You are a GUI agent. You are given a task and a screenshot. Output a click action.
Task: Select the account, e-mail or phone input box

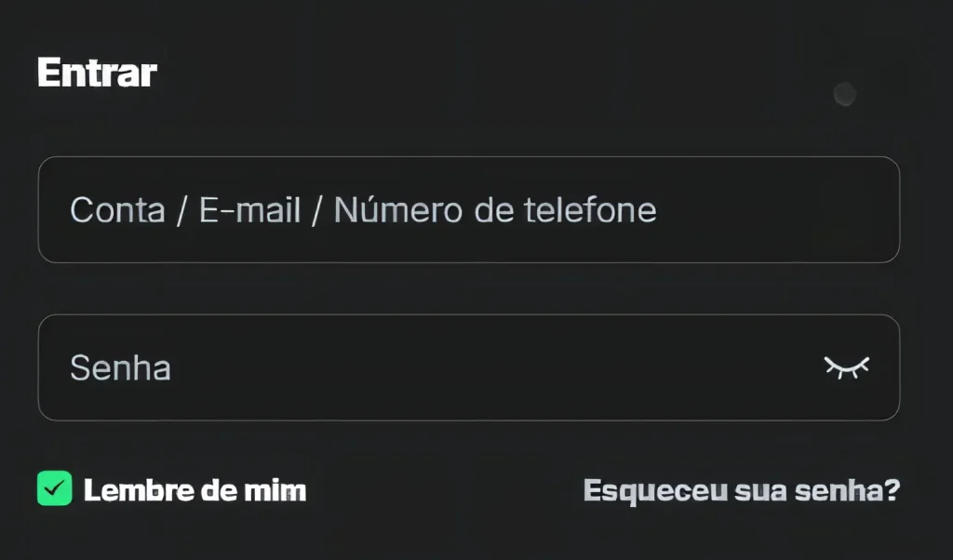469,209
